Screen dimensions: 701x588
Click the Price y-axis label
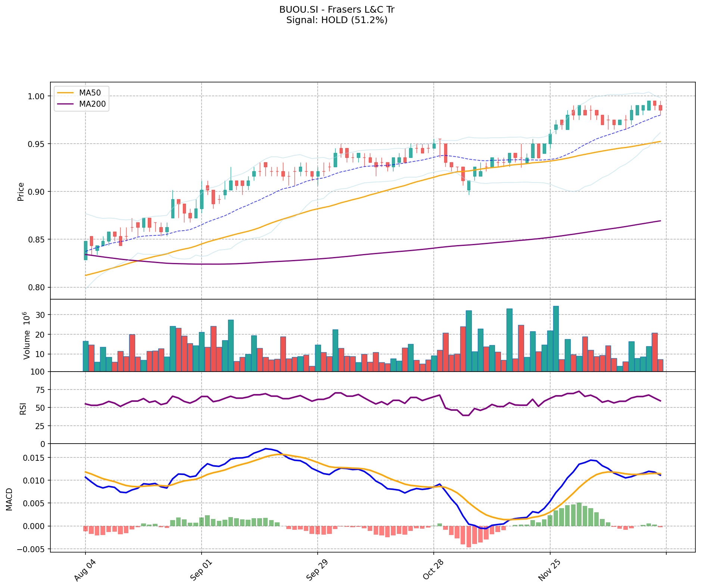[21, 191]
